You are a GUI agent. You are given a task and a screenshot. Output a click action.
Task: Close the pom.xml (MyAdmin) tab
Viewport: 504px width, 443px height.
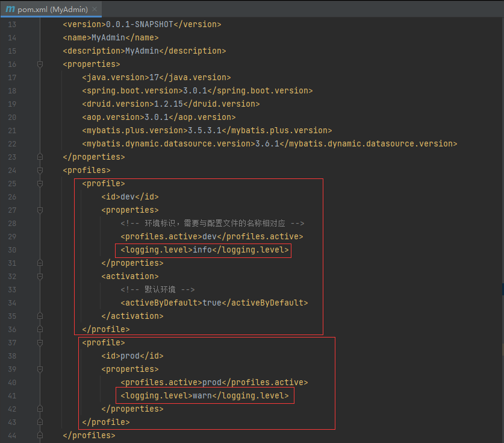point(95,9)
